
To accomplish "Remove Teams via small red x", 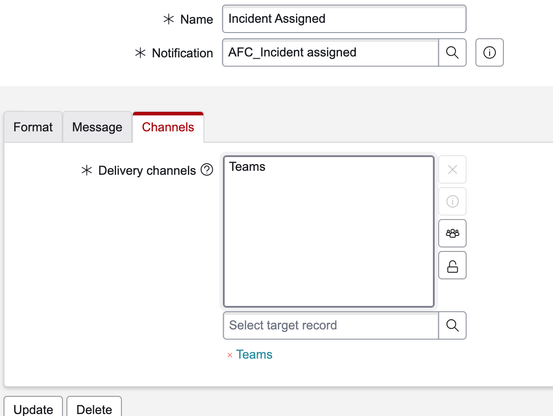I will coord(230,355).
